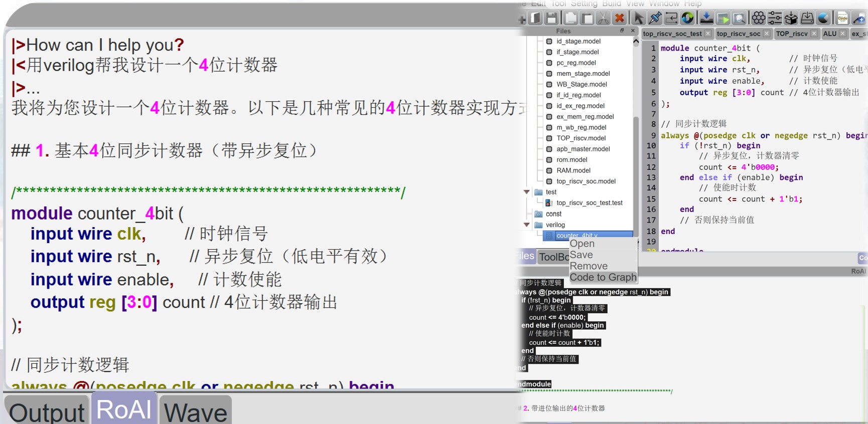This screenshot has width=868, height=424.
Task: Click the Code document toolbar icon
Action: click(842, 19)
